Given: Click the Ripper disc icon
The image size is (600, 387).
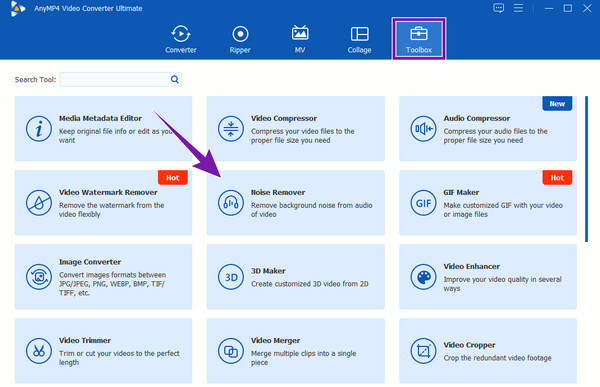Looking at the screenshot, I should (240, 34).
